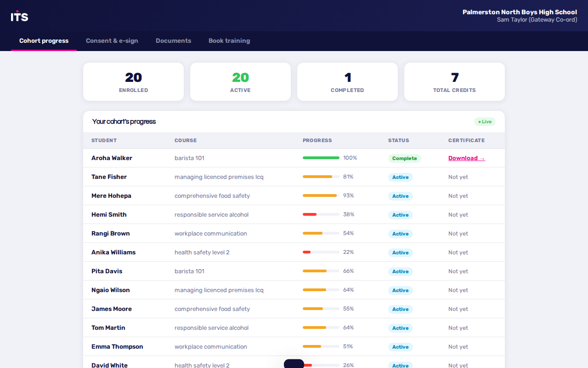Click Anika Williams' 22% progress value
Screen dimensions: 588x368
[348, 252]
